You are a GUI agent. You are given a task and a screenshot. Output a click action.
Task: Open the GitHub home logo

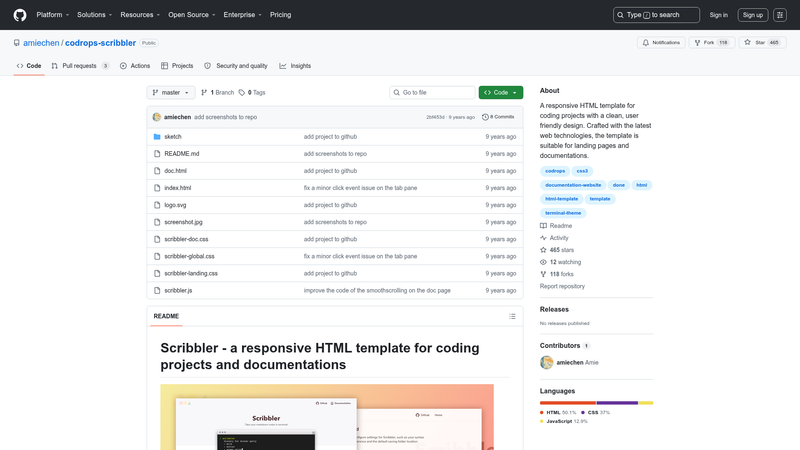coord(20,15)
